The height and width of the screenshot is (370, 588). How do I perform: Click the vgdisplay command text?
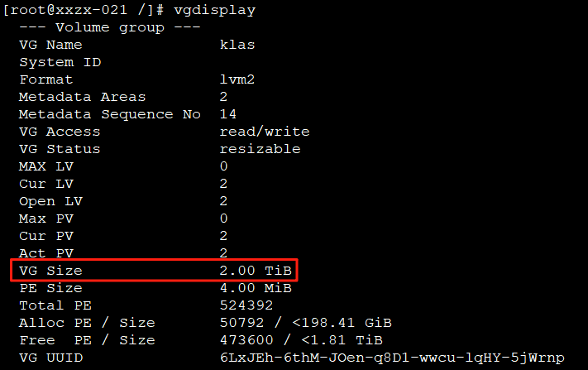click(x=215, y=10)
